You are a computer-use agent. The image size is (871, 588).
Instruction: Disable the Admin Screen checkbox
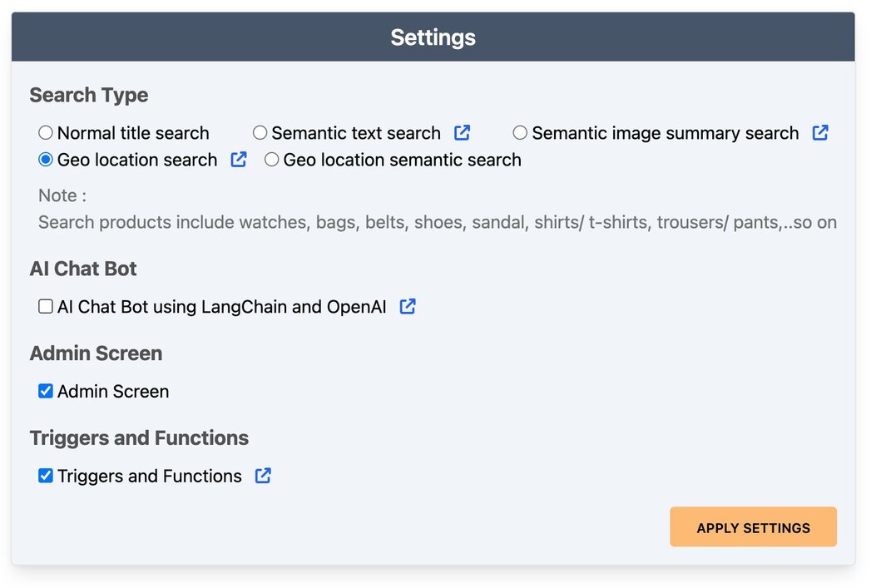[x=45, y=391]
